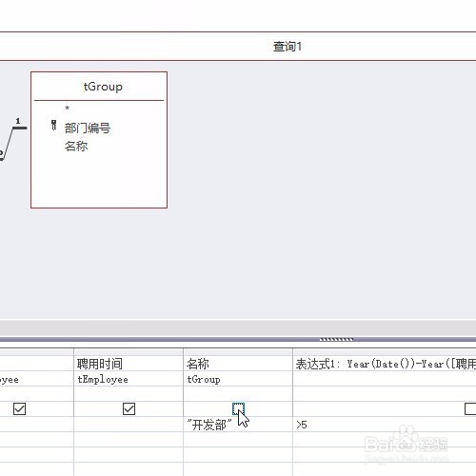Click the tEmployee table cell under 聘用时间
Viewport: 476px width, 476px height.
click(x=129, y=379)
